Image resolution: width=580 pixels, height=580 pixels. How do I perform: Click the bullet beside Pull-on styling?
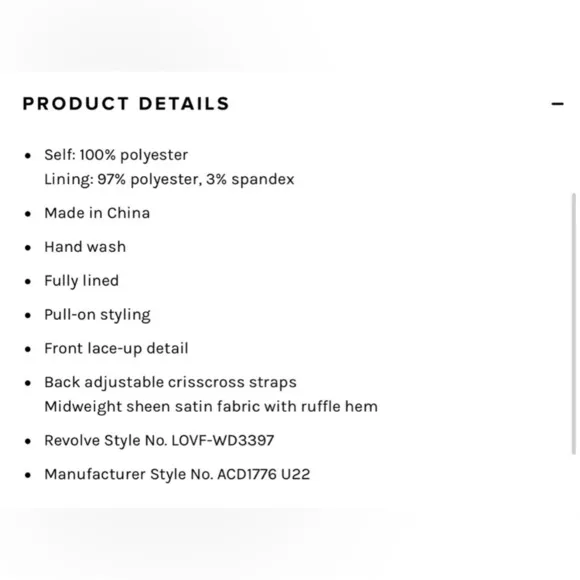pos(28,316)
